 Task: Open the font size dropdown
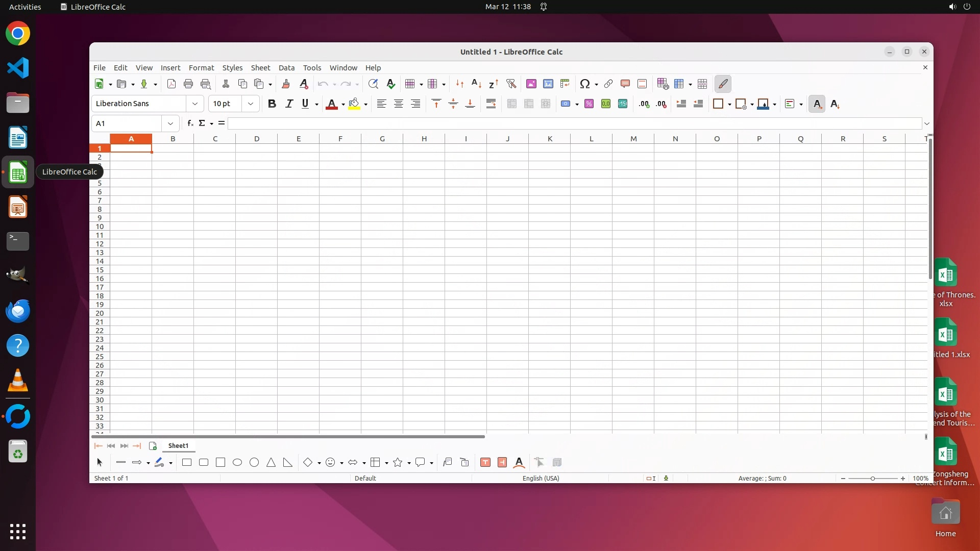click(x=250, y=104)
